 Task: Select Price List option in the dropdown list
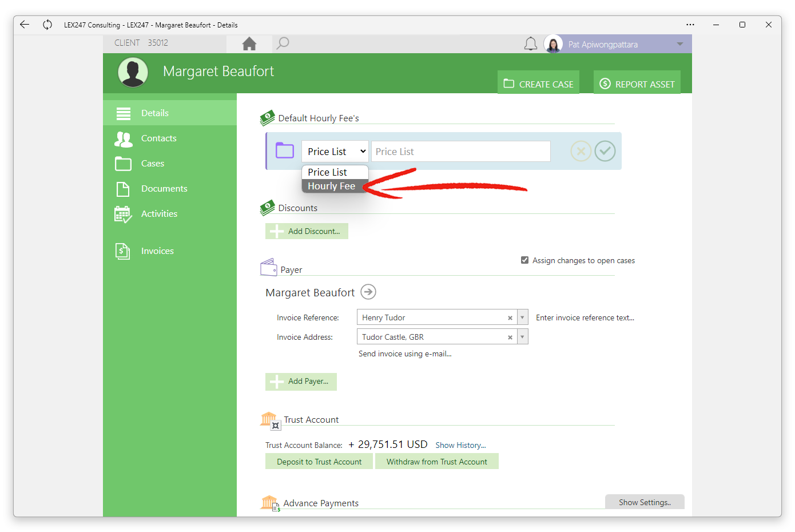(x=335, y=172)
